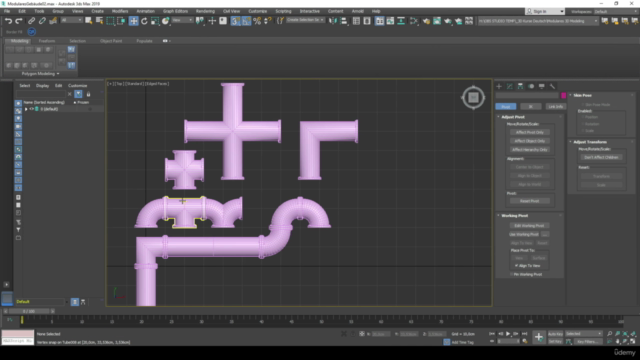
Task: Click the Affect Hierarchy Only button
Action: point(529,149)
